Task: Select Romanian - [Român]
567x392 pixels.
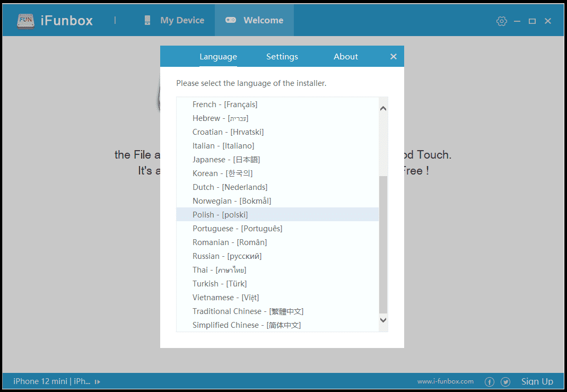Action: [x=278, y=242]
